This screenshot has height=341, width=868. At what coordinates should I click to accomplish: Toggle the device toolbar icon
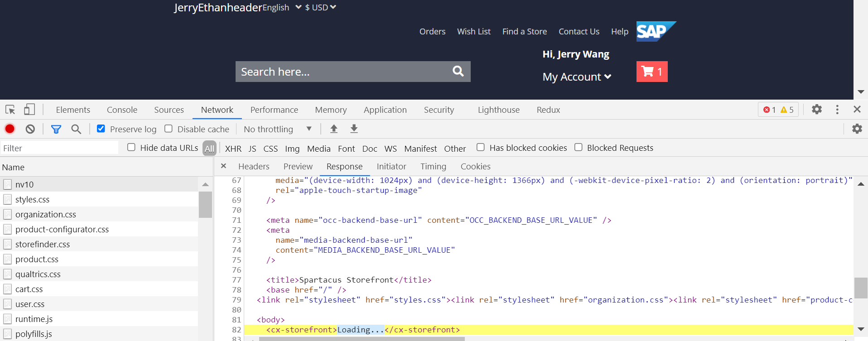(x=29, y=110)
